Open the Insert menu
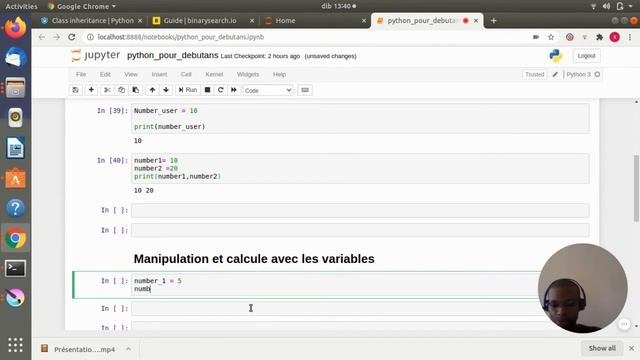Viewport: 640px width, 360px height. coord(159,74)
